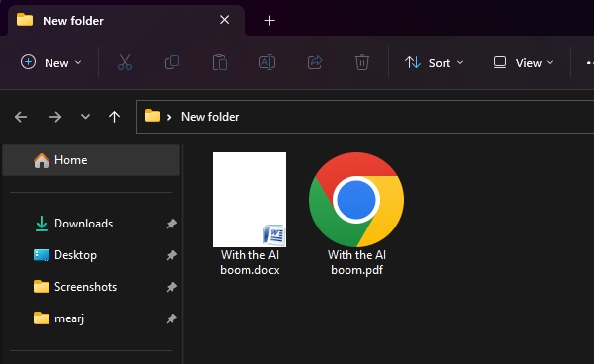Toggle the pin next to Desktop

171,255
